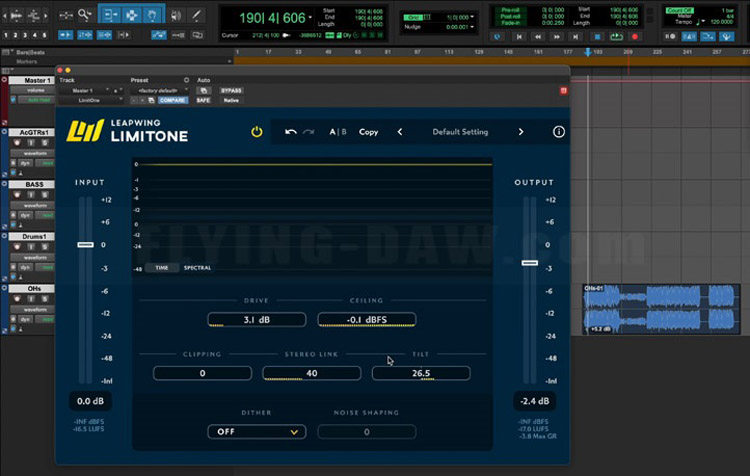750x476 pixels.
Task: Click the DRIVE value field 3.1 dB
Action: [257, 320]
